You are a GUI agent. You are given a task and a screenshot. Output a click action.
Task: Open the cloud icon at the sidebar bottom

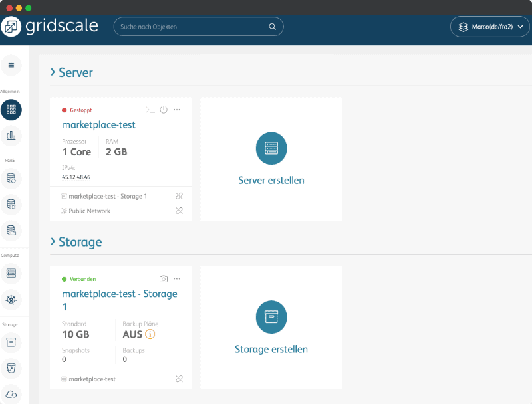11,394
